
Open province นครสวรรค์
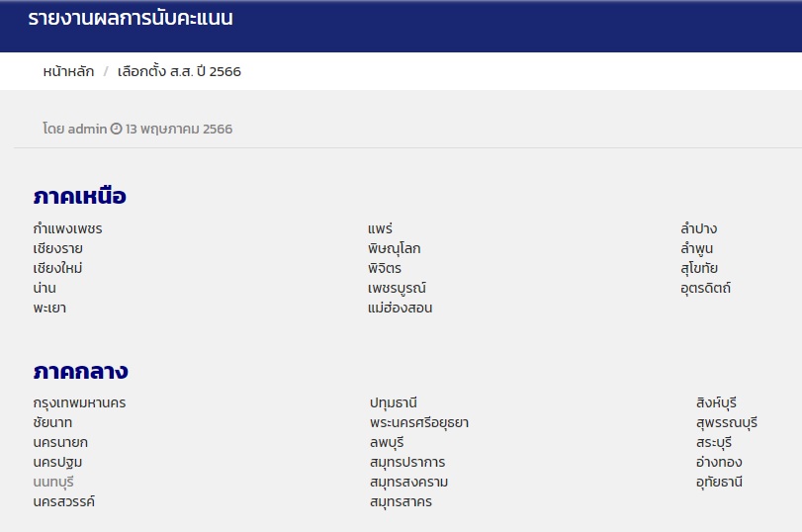click(64, 501)
